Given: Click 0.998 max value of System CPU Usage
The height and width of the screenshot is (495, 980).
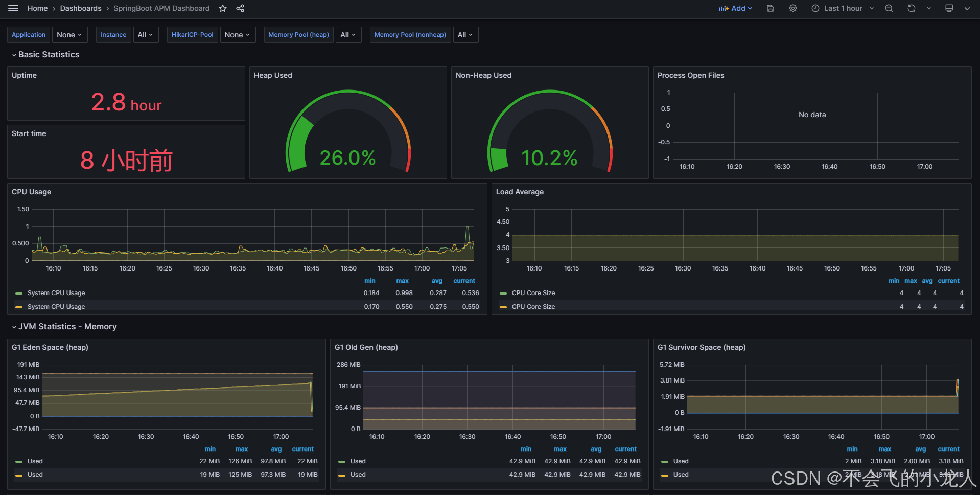Looking at the screenshot, I should pos(404,293).
